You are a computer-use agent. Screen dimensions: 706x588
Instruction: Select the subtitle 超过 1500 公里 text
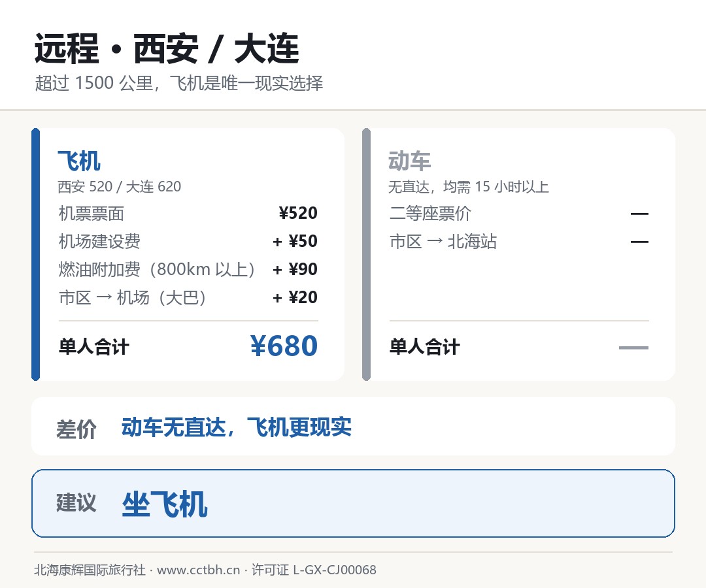tap(96, 83)
